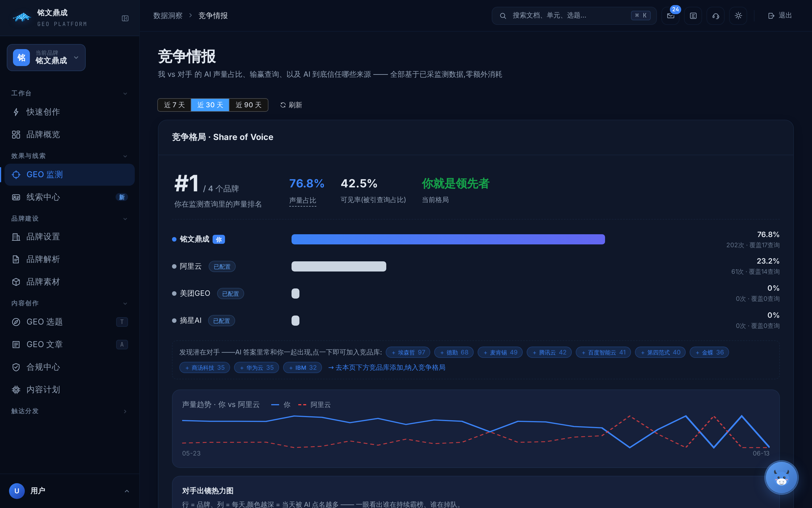812x508 pixels.
Task: Select GEO 监测 crosshair menu item
Action: (x=69, y=175)
